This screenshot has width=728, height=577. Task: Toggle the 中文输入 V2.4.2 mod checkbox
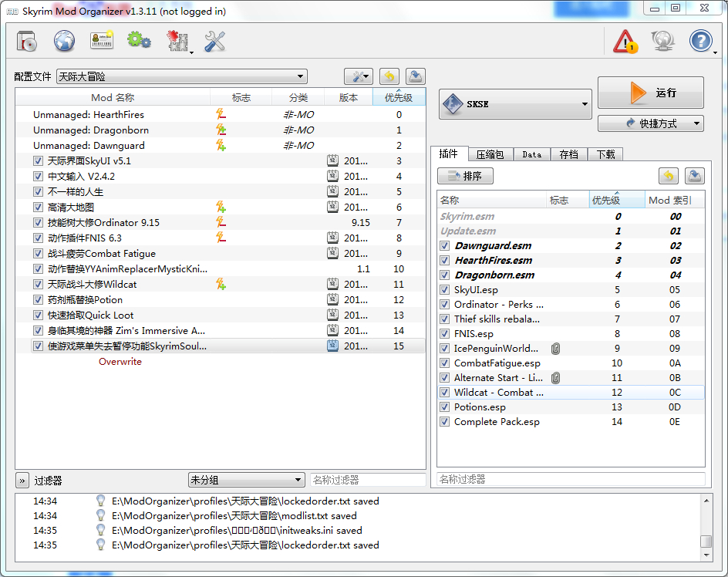(x=38, y=176)
